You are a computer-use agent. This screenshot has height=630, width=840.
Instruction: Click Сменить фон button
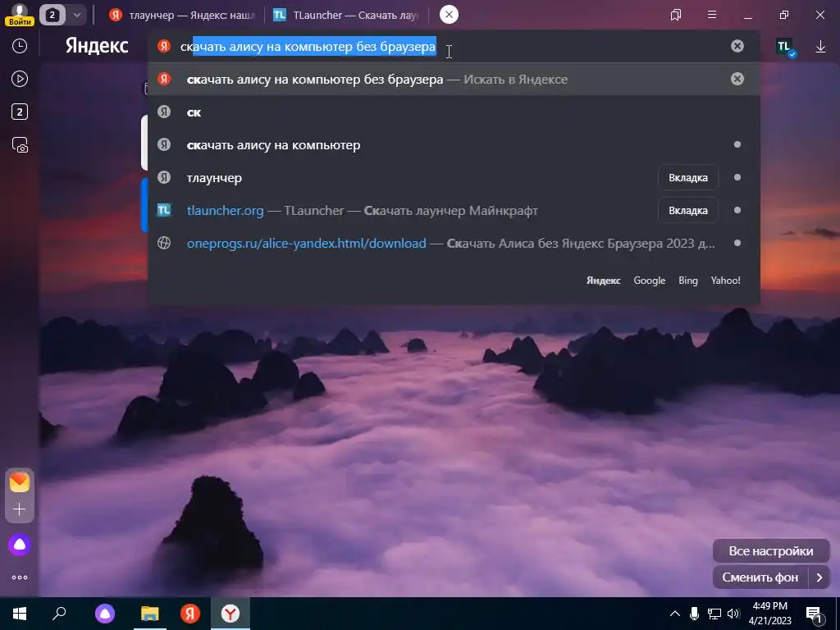pyautogui.click(x=760, y=577)
